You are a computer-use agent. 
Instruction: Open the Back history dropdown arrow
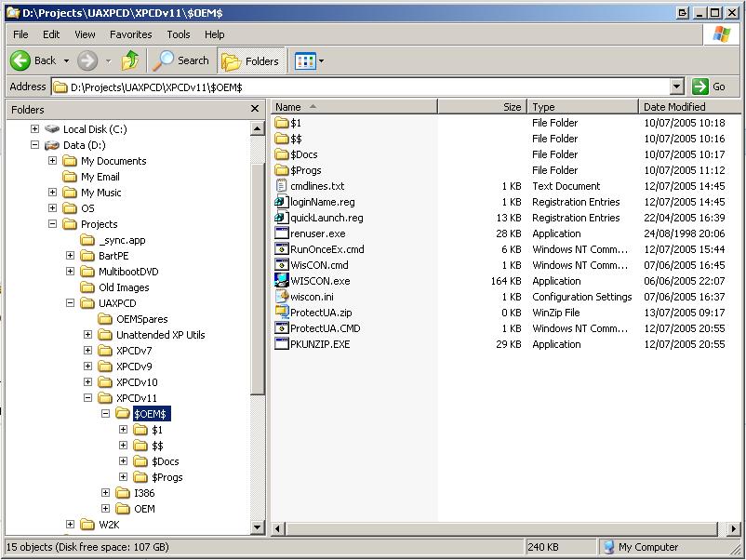pyautogui.click(x=66, y=60)
